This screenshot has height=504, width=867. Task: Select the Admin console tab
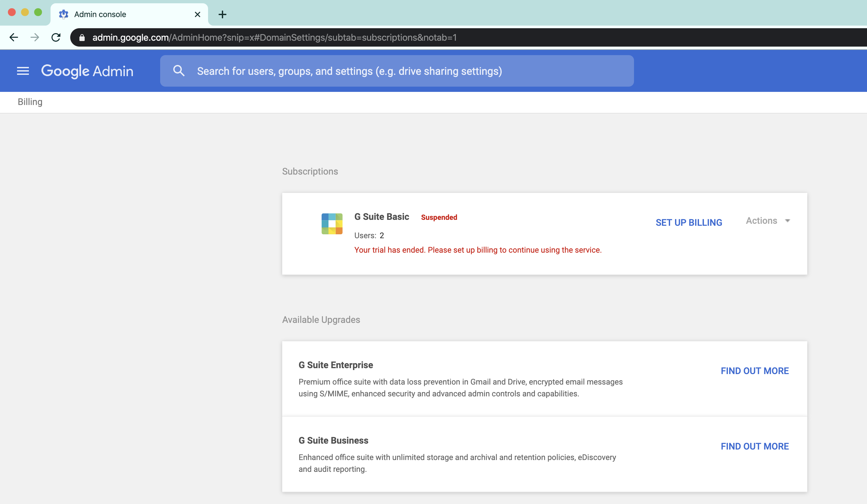[129, 14]
